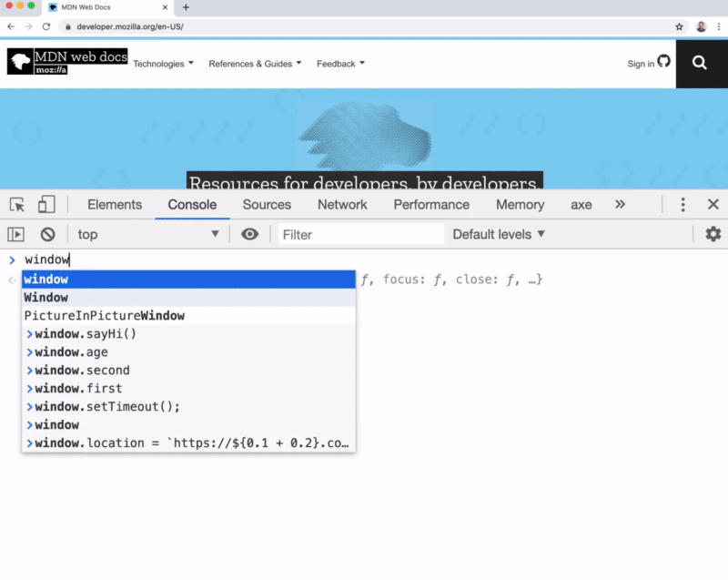Bookmark this page with star icon
The image size is (728, 580).
coord(679,26)
